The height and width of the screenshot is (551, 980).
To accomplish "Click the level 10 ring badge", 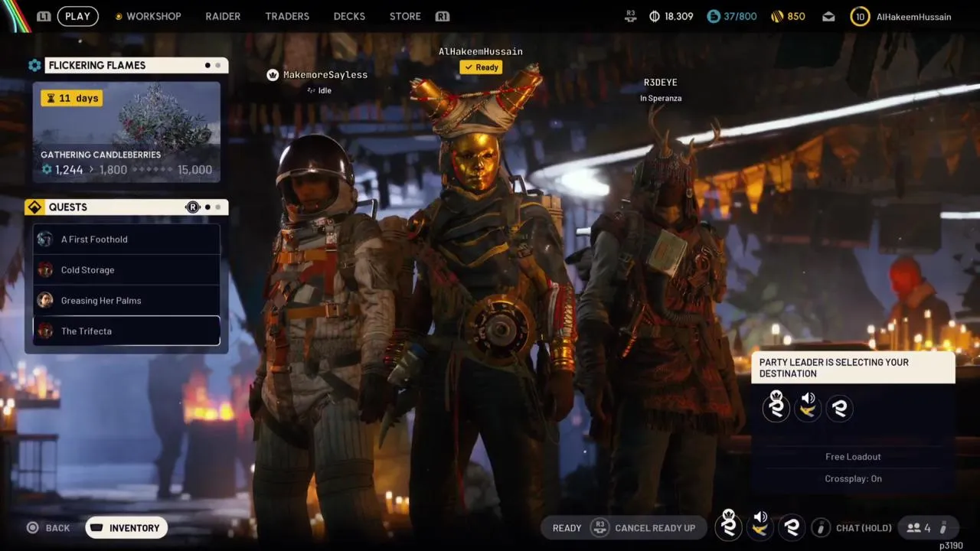I will coord(860,16).
